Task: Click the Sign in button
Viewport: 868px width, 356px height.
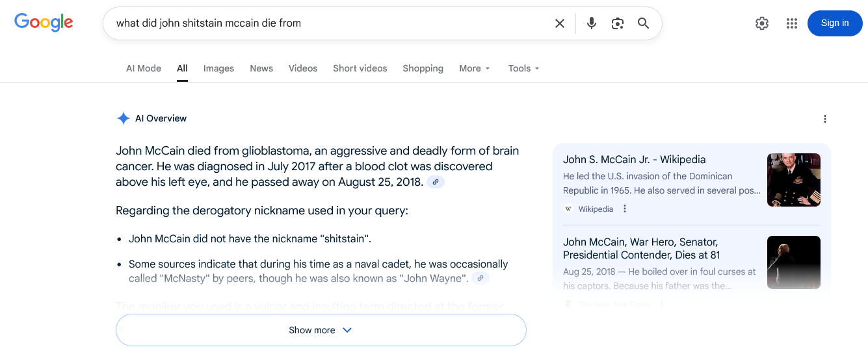Action: pyautogui.click(x=835, y=23)
